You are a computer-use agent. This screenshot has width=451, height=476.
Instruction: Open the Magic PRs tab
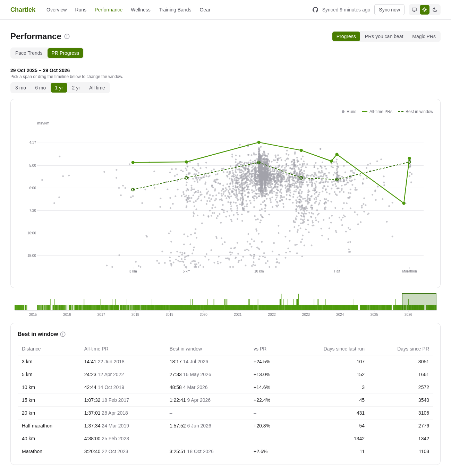click(x=424, y=36)
